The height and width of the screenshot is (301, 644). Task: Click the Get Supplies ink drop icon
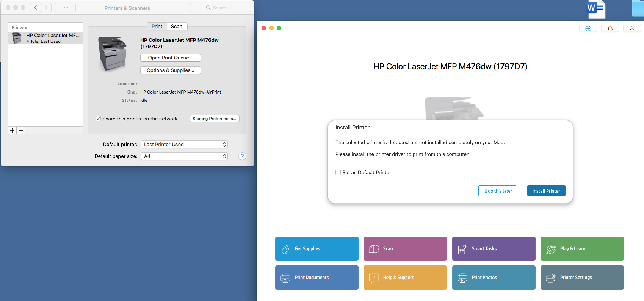[x=285, y=249]
